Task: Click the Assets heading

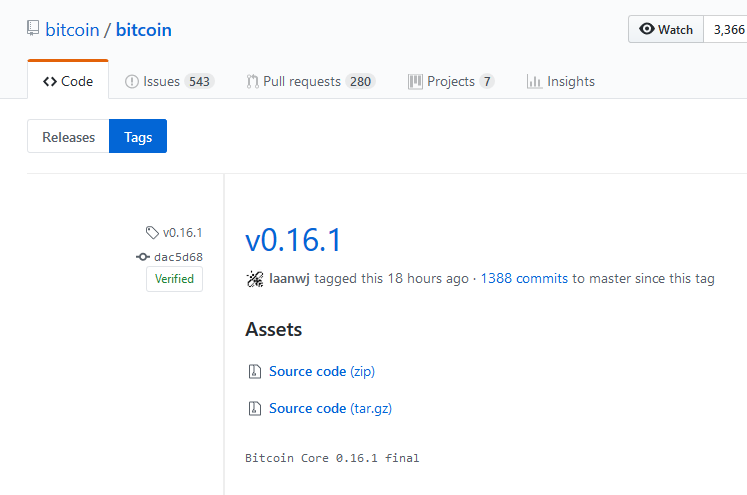Action: [273, 329]
